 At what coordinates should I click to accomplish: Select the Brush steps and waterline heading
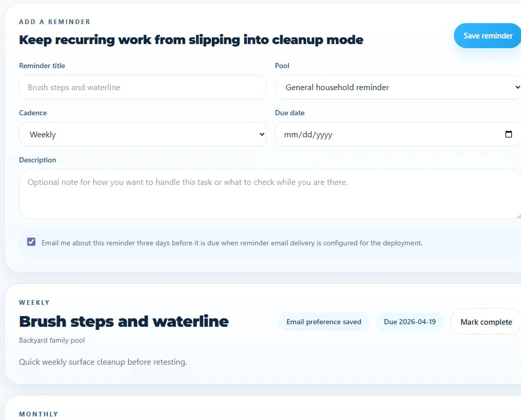(124, 322)
